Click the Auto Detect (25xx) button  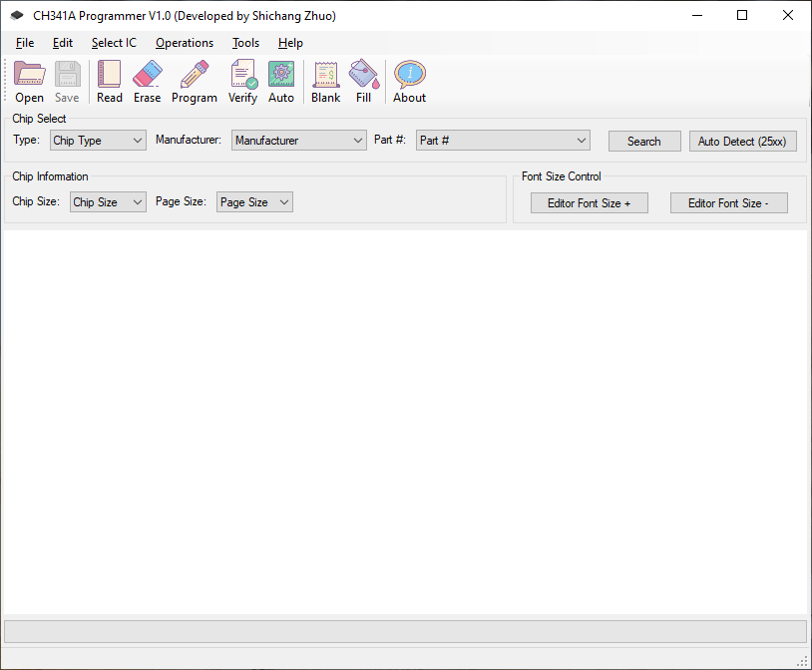click(742, 142)
